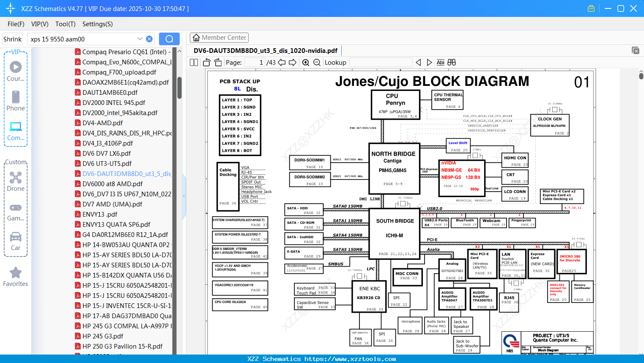Open the Tool(T) menu

(66, 24)
